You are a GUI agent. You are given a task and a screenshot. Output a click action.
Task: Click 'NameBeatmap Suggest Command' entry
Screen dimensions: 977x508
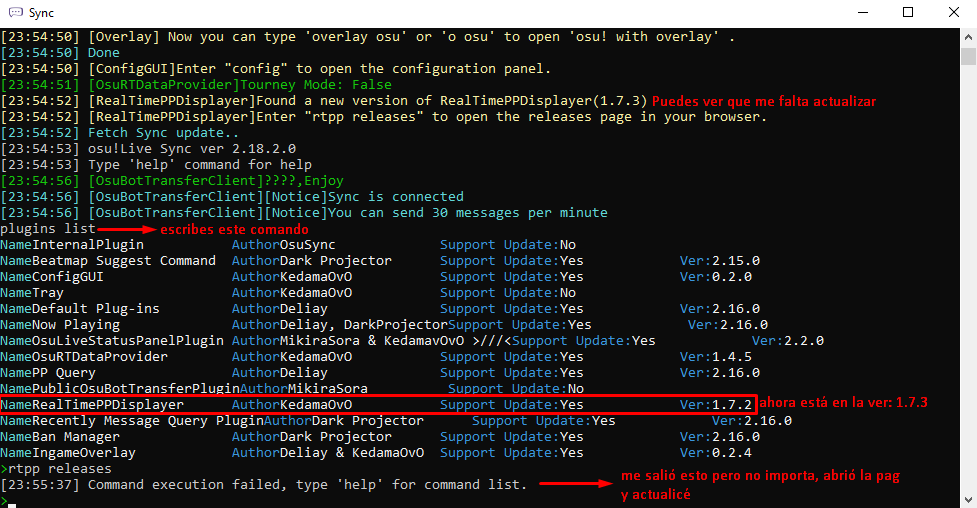(x=108, y=261)
